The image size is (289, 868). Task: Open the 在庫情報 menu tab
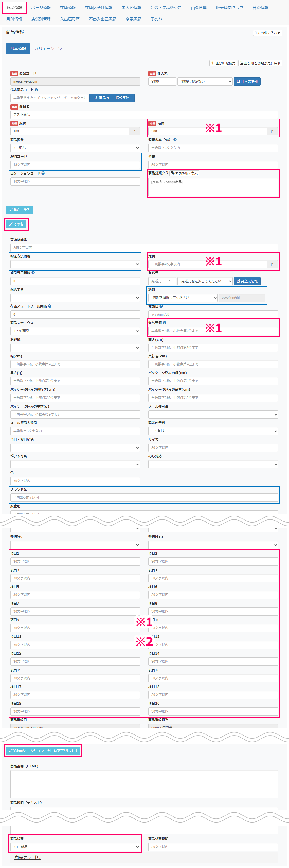[x=68, y=8]
